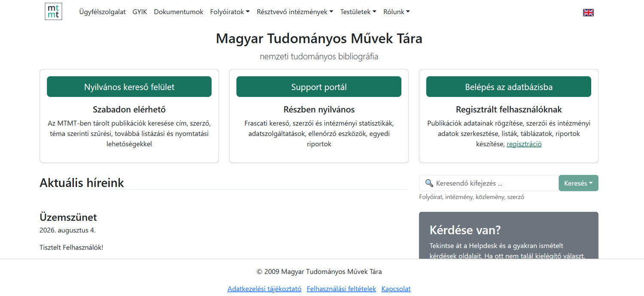This screenshot has height=296, width=644.
Task: Click the date 2026. augusztus 4.
Action: point(67,230)
